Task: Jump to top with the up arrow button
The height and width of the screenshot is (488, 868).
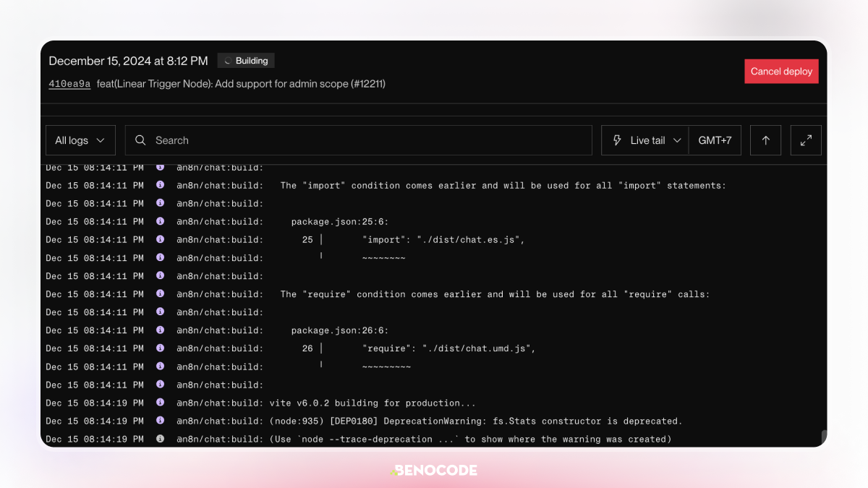Action: (765, 140)
